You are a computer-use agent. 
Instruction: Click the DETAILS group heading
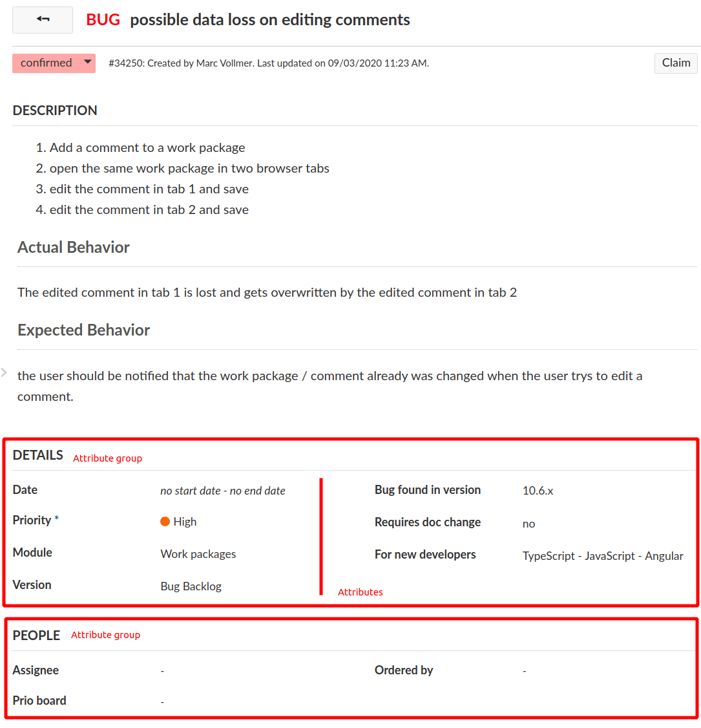38,455
